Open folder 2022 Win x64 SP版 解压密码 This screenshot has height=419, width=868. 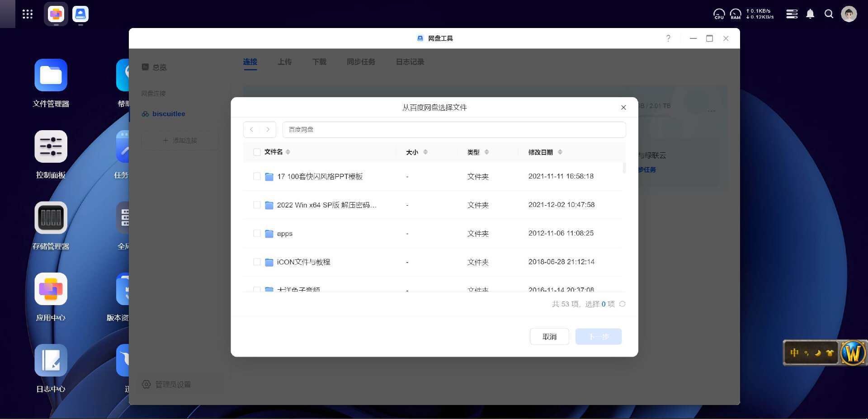click(x=326, y=205)
